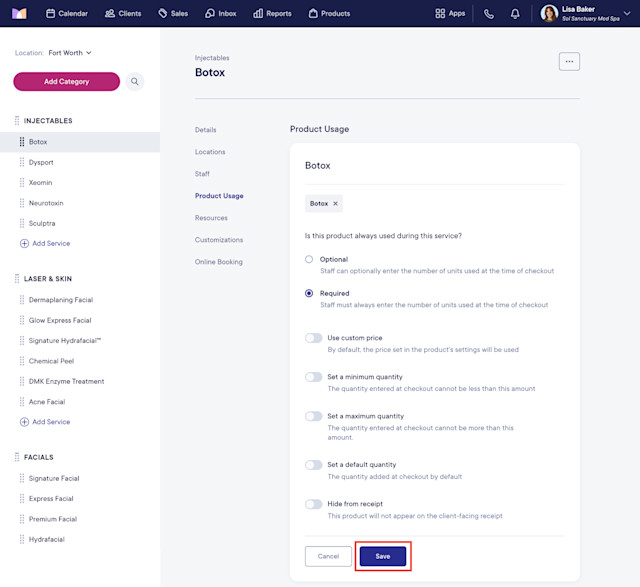
Task: Click the Mangomint logo
Action: tap(19, 13)
